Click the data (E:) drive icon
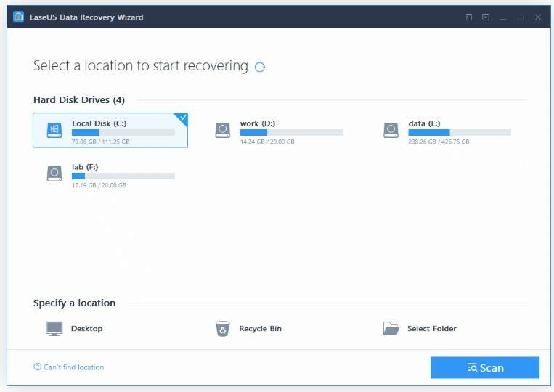This screenshot has height=392, width=554. point(391,130)
